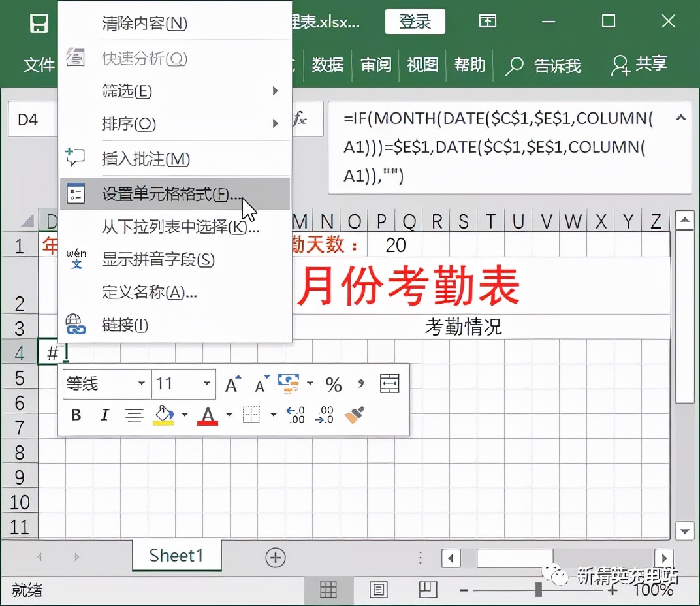The height and width of the screenshot is (606, 700).
Task: Click the Increase Font Size icon
Action: [231, 384]
